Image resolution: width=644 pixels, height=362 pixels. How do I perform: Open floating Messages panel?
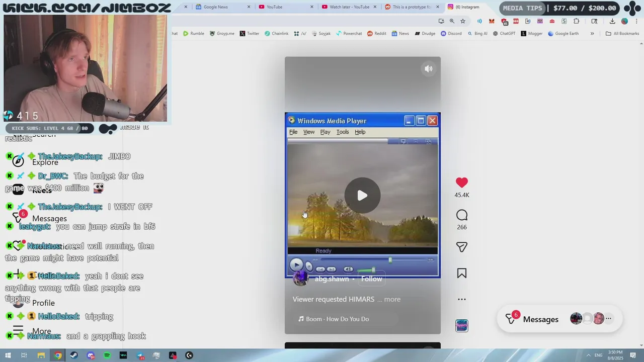click(559, 319)
